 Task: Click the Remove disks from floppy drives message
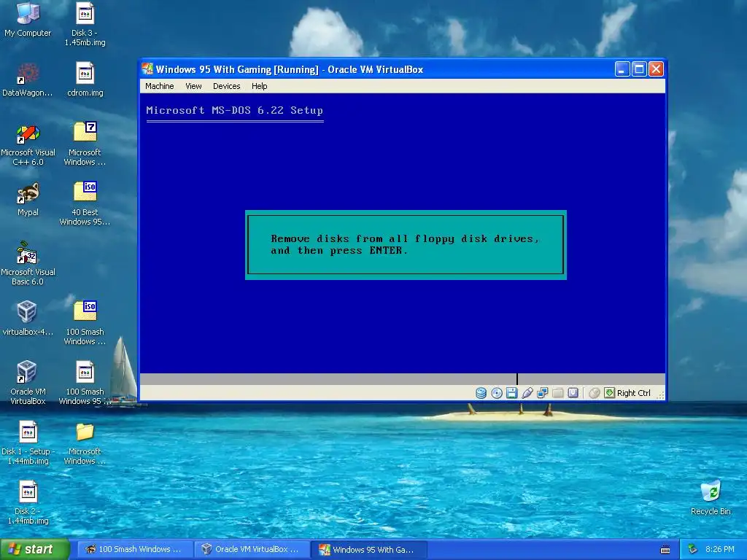[405, 244]
